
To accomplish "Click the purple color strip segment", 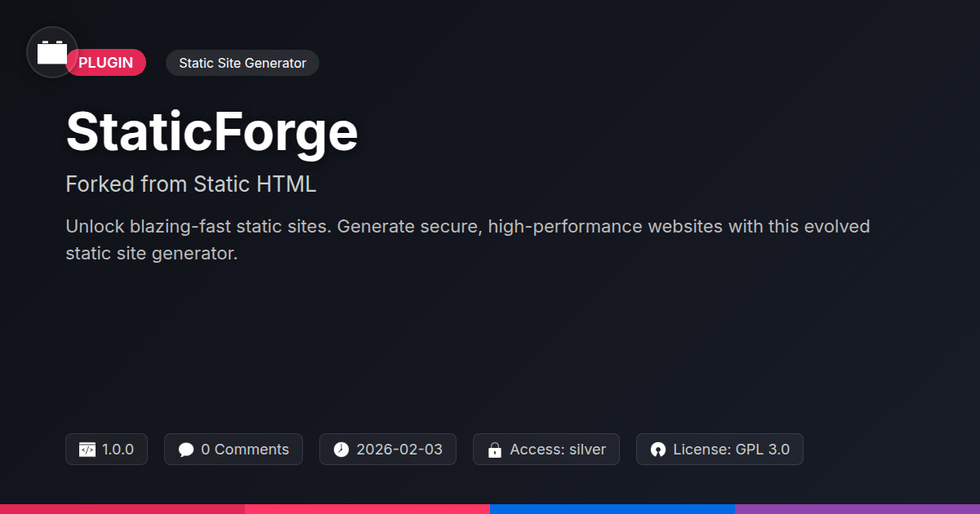I will [x=857, y=508].
